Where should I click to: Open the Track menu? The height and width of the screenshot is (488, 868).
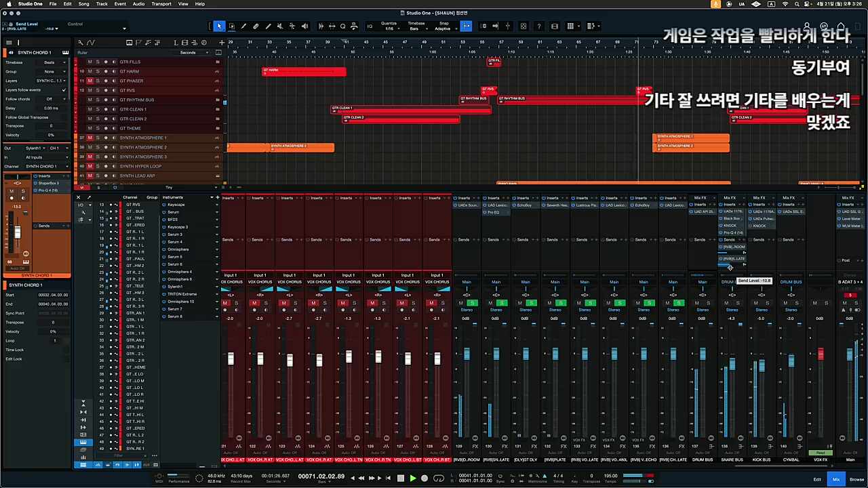(102, 4)
